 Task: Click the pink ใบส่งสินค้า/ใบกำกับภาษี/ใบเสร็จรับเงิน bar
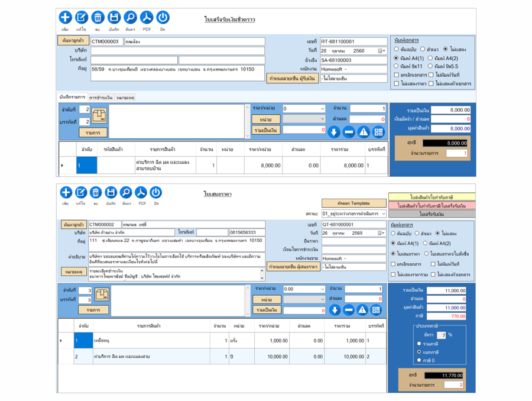(x=432, y=206)
